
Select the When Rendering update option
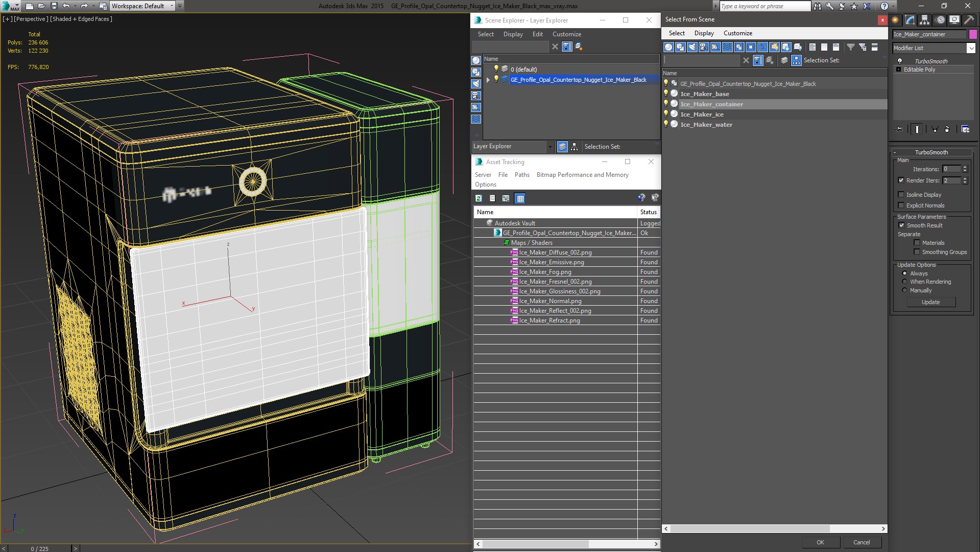(x=904, y=282)
